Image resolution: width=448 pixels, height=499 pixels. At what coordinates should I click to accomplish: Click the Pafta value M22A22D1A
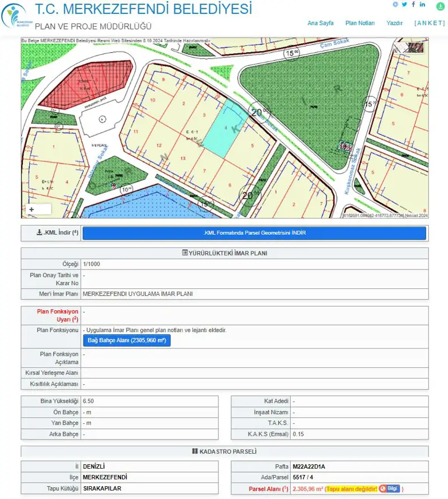pyautogui.click(x=309, y=467)
